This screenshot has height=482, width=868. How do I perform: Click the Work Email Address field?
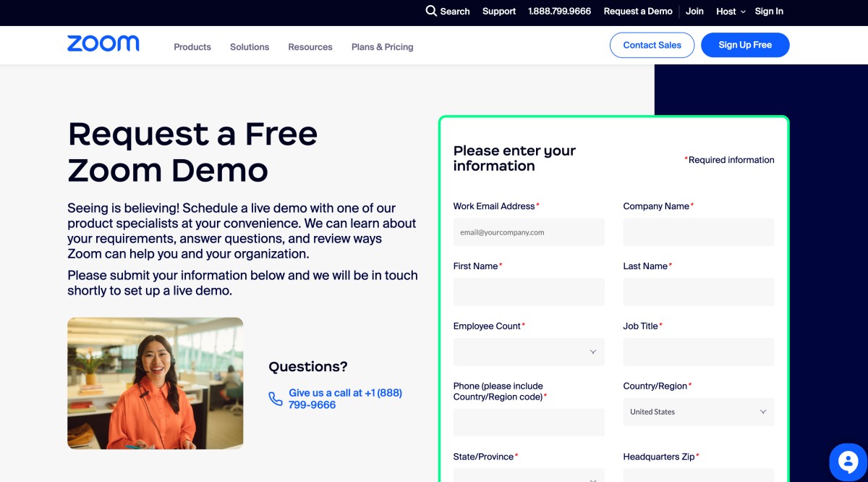(x=529, y=232)
